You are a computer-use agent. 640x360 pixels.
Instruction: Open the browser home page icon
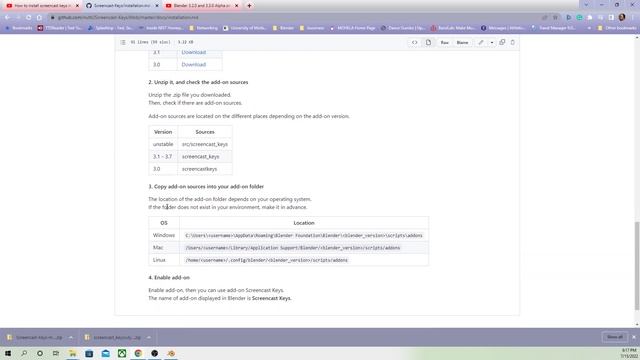39,18
